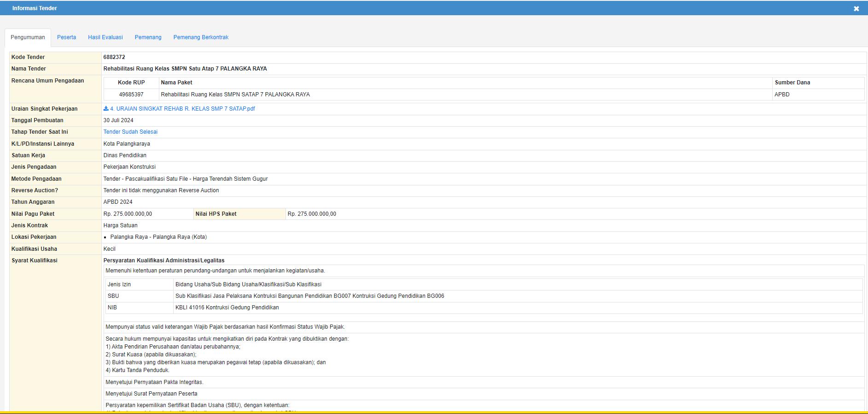Click the Lokasi Pekerjaan row label
Screen dimensions: 868x414
point(34,237)
